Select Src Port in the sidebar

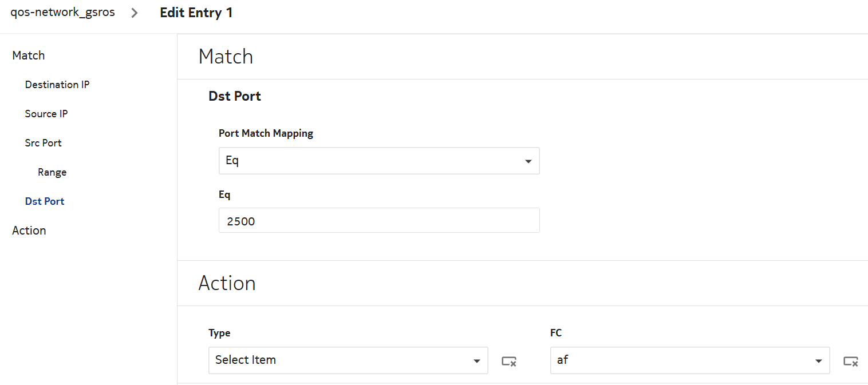coord(44,143)
